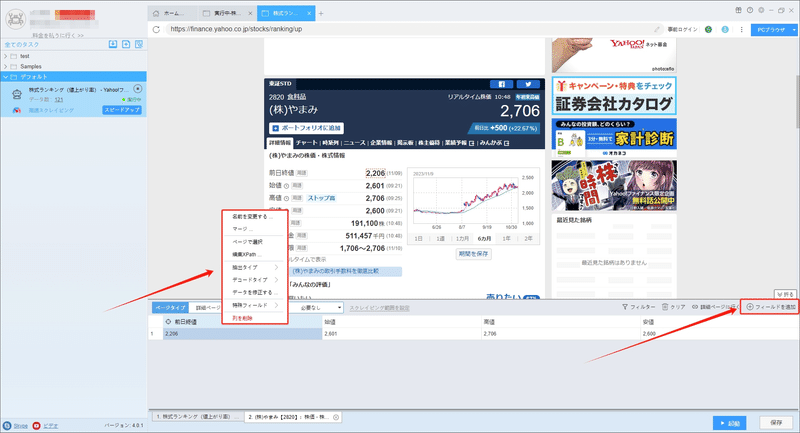The height and width of the screenshot is (433, 800).
Task: Click the speed gauge icon next to 高速スクレイピング
Action: click(16, 110)
